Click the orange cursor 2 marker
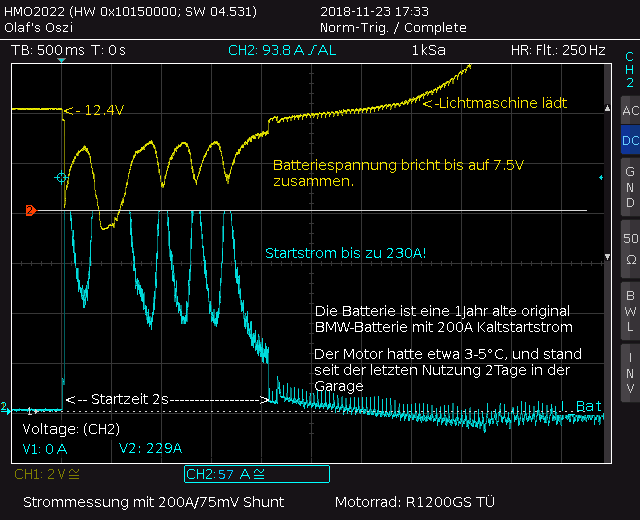Viewport: 640px width, 520px height. tap(31, 210)
